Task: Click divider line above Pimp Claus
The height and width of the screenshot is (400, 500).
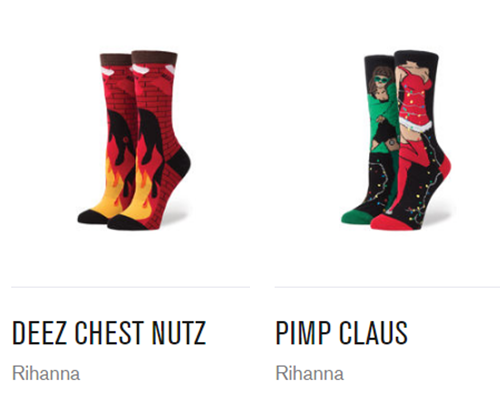Action: tap(387, 287)
